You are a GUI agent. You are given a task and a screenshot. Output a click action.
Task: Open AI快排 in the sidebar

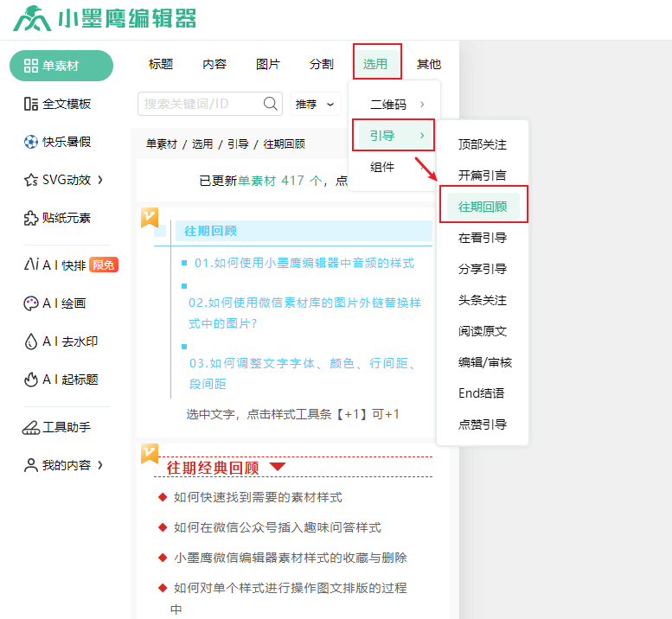click(54, 265)
